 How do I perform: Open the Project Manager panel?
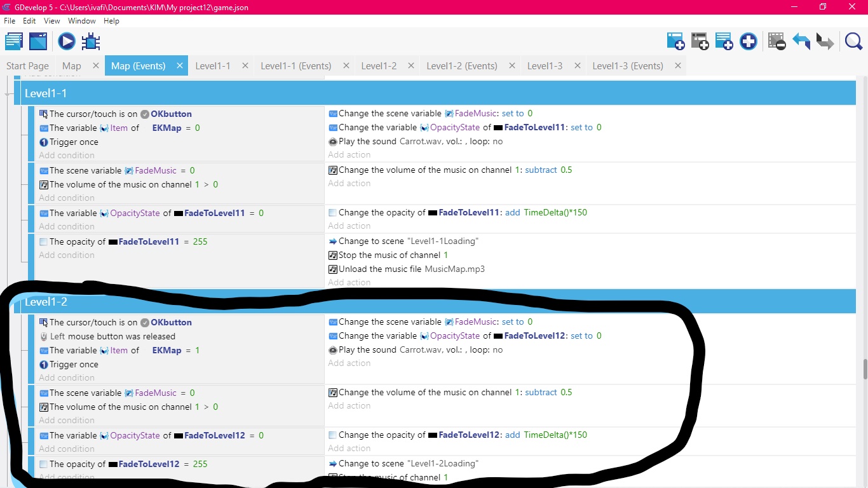[x=14, y=41]
